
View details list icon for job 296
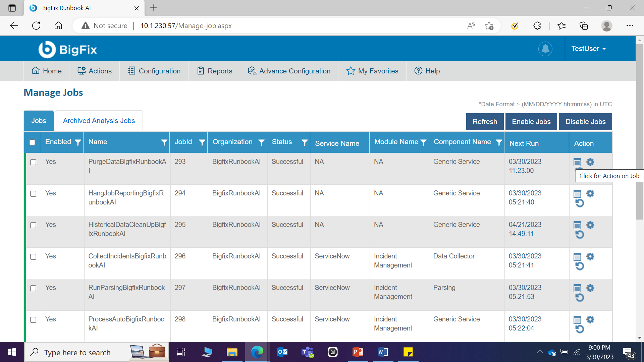(x=577, y=257)
